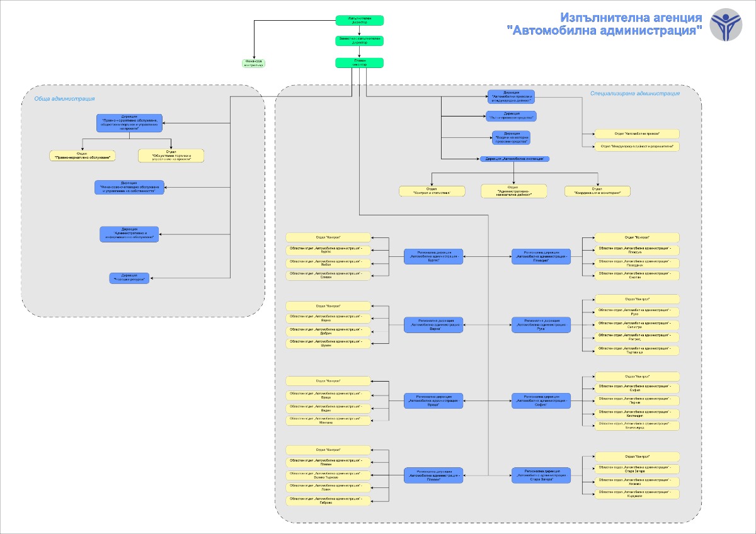Select Областен отдел Габрово box

coord(328,501)
